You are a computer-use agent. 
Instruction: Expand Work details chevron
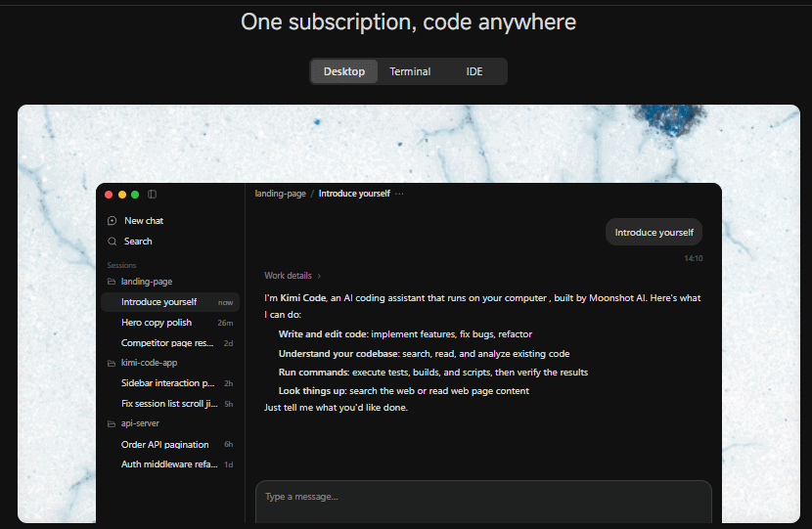[319, 276]
